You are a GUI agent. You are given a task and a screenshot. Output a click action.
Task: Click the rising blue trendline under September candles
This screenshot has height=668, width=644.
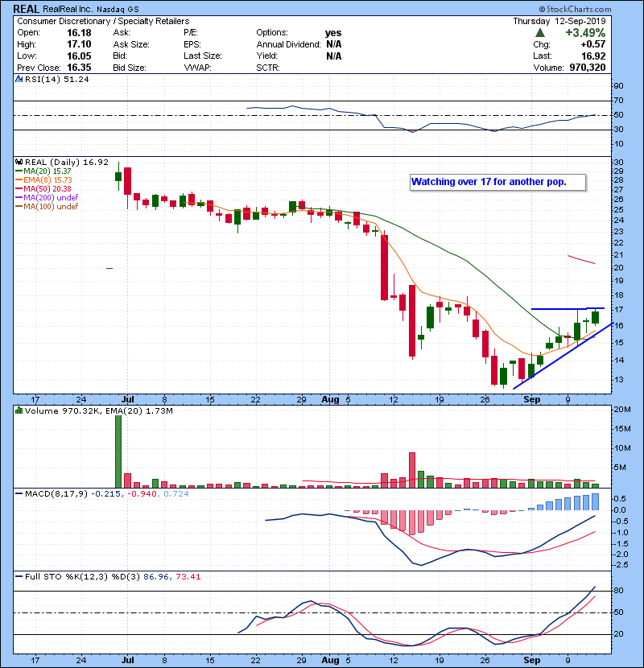tap(563, 356)
